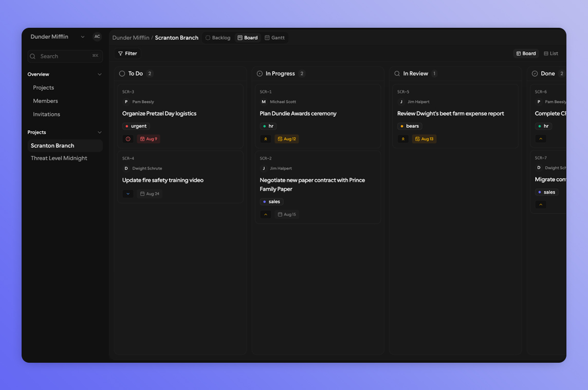Select the Scranton Branch project
Image resolution: width=588 pixels, height=390 pixels.
tap(65, 146)
